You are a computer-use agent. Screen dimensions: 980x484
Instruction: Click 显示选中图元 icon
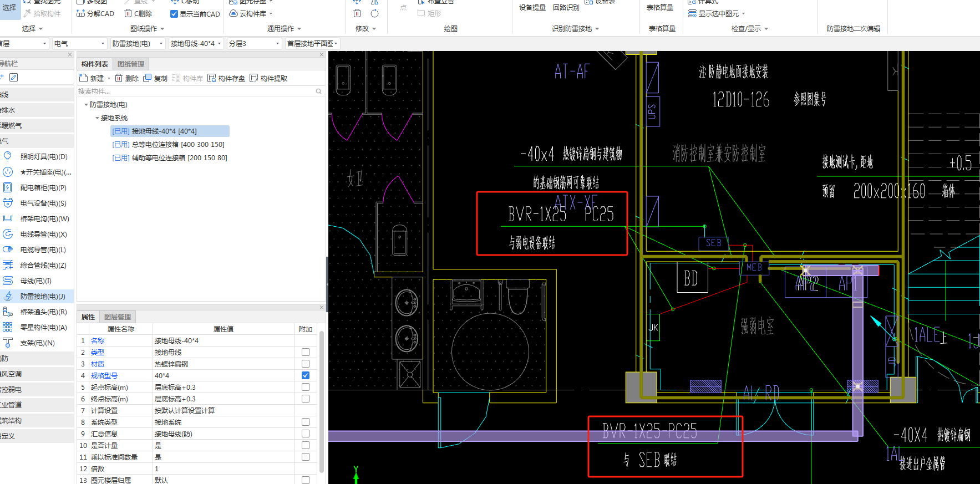click(692, 13)
